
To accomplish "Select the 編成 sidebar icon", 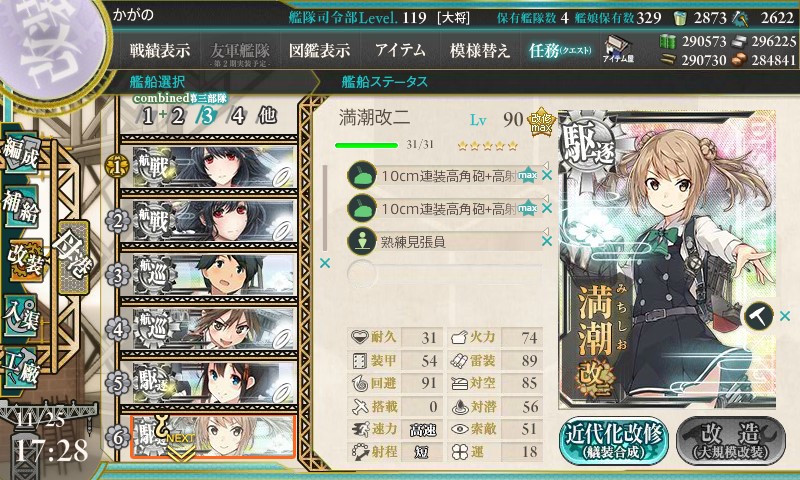I will coord(20,153).
